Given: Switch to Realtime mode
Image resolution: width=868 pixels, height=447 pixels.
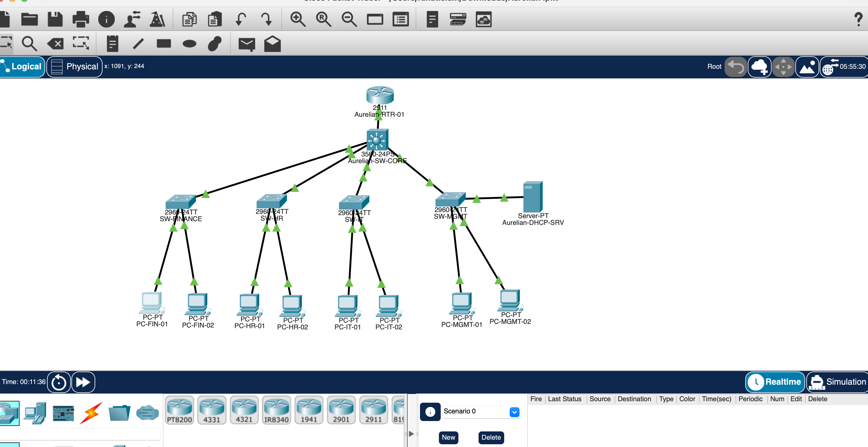Looking at the screenshot, I should (775, 382).
